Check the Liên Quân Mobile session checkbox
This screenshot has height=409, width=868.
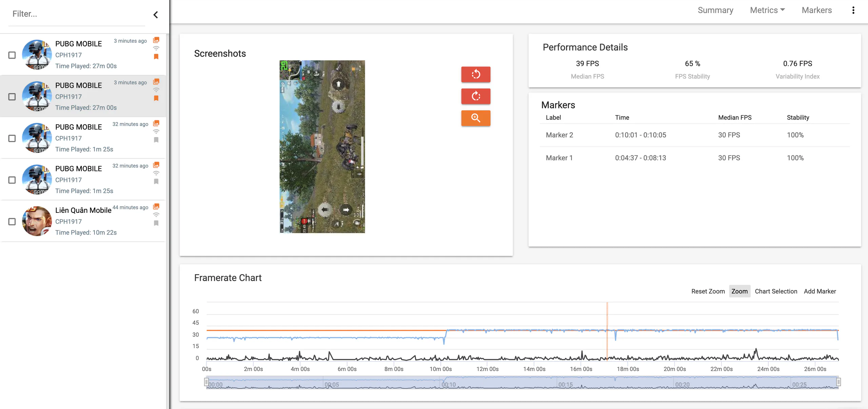click(12, 222)
